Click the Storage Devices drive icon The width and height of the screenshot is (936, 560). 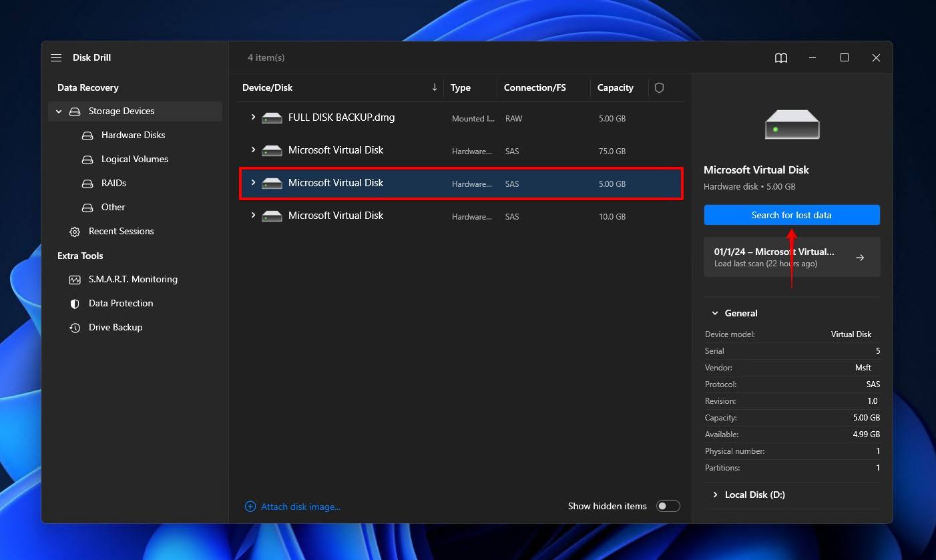pyautogui.click(x=75, y=111)
